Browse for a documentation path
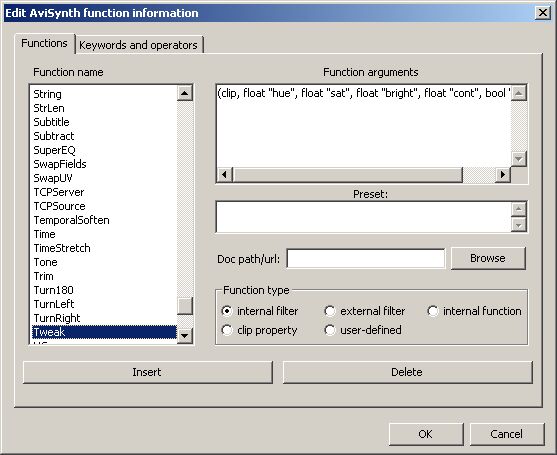This screenshot has width=557, height=455. point(488,258)
